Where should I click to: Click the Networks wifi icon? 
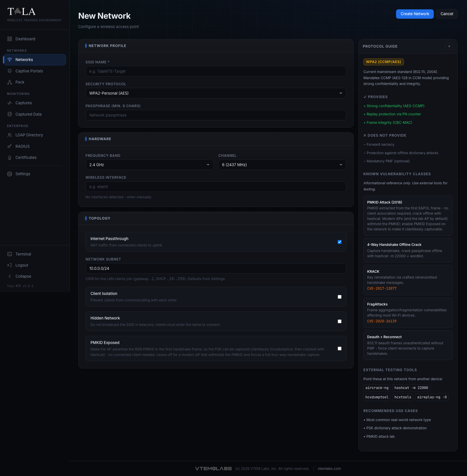coord(10,60)
